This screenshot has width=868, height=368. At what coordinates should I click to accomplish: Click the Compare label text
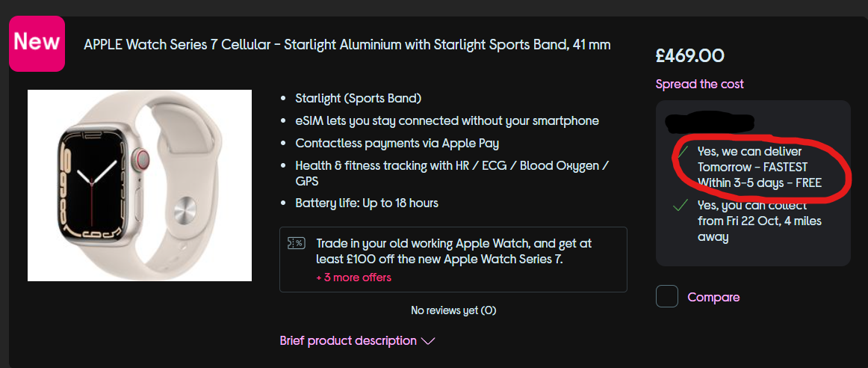pos(713,297)
